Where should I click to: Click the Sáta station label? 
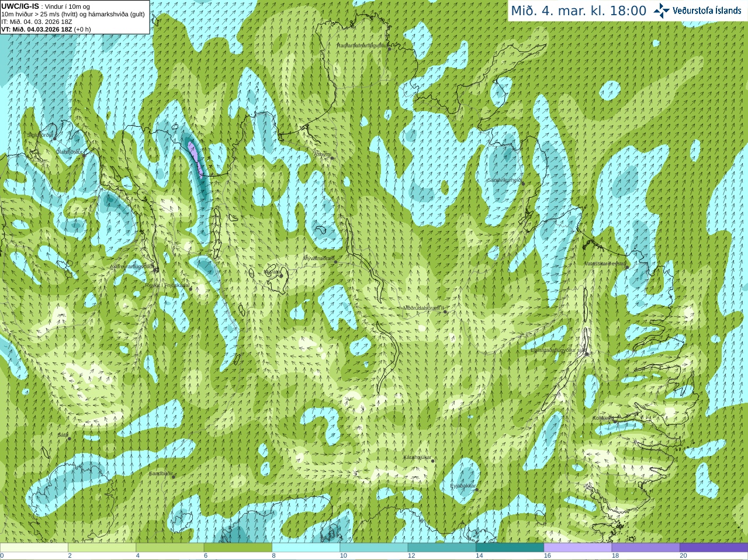(63, 435)
